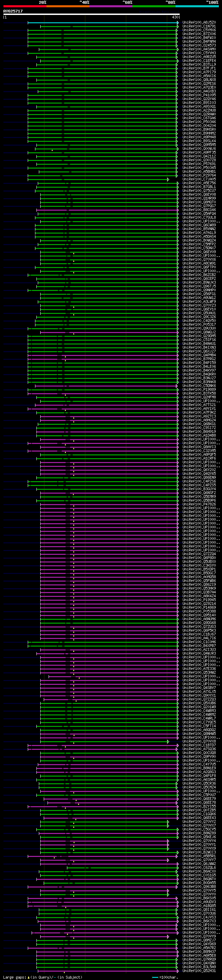
Task: Open UniRef100_A8CW91 hit
Action: tap(199, 263)
